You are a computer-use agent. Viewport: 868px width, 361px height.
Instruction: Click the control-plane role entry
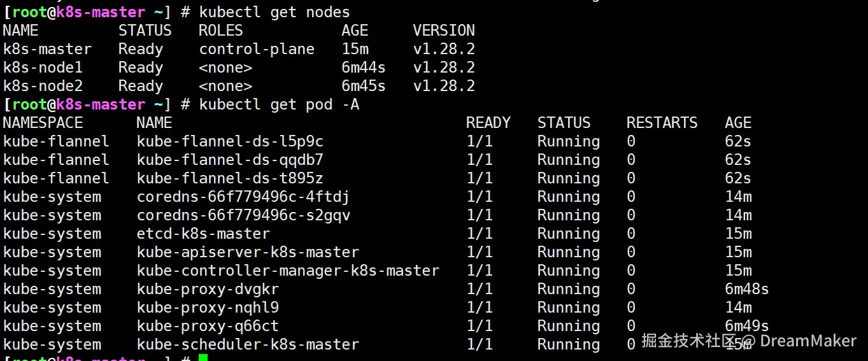click(x=257, y=49)
